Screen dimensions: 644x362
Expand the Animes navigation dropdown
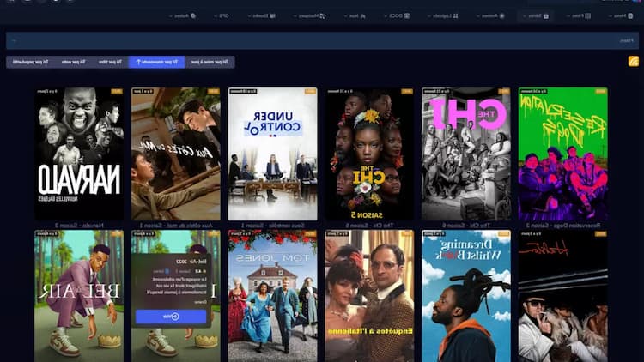[x=491, y=16]
